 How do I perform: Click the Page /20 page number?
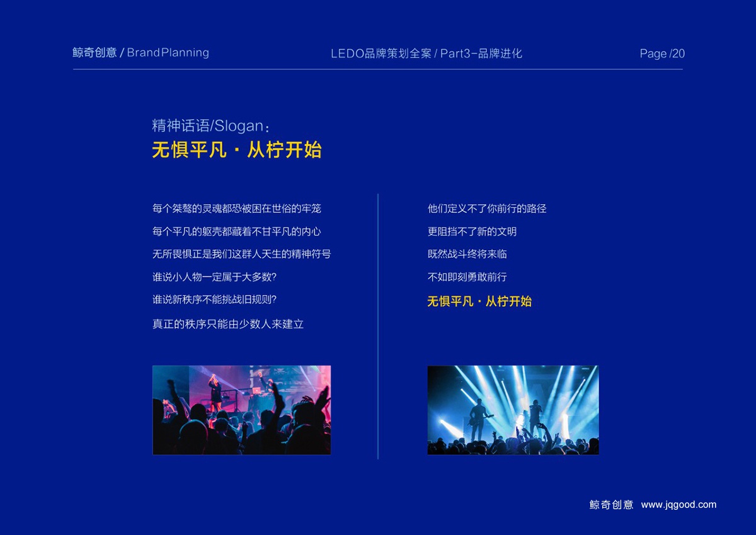click(661, 54)
